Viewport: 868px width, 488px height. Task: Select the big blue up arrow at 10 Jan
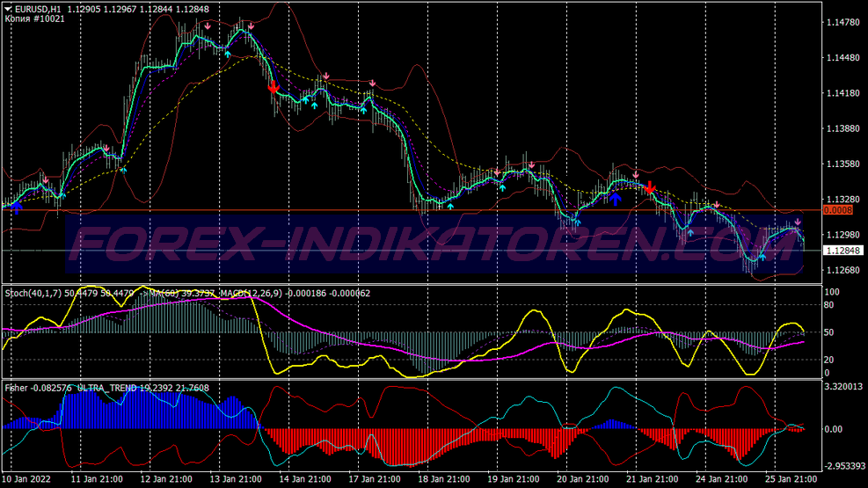coord(17,208)
